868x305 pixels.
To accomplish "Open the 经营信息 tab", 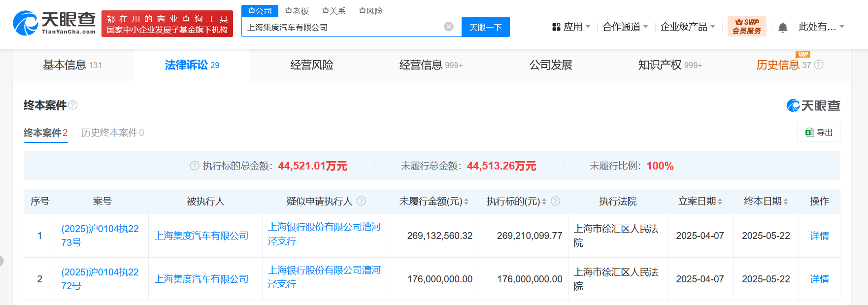I will 431,65.
